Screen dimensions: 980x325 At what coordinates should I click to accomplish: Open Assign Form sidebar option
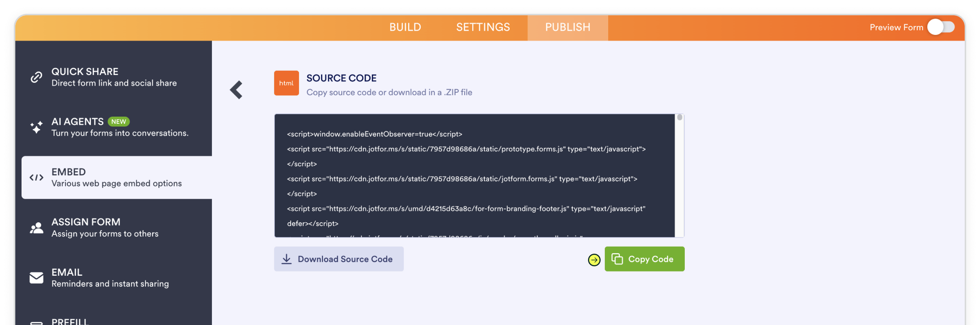[x=113, y=227]
